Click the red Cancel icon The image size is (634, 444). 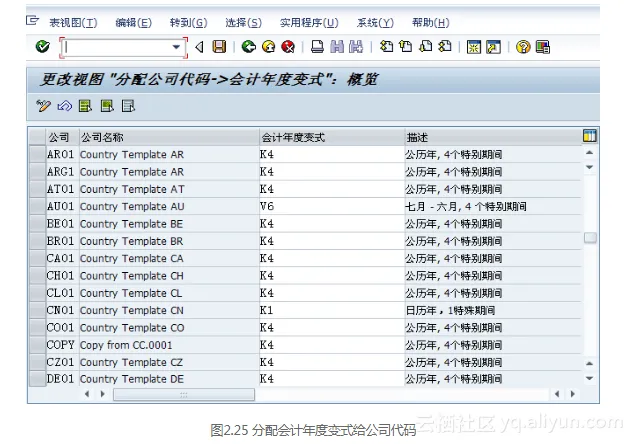(288, 47)
